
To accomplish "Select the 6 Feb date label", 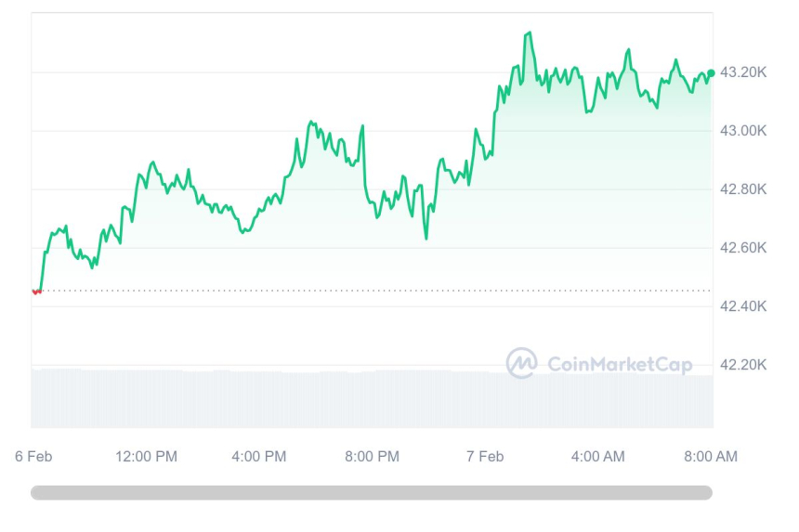I will 33,456.
